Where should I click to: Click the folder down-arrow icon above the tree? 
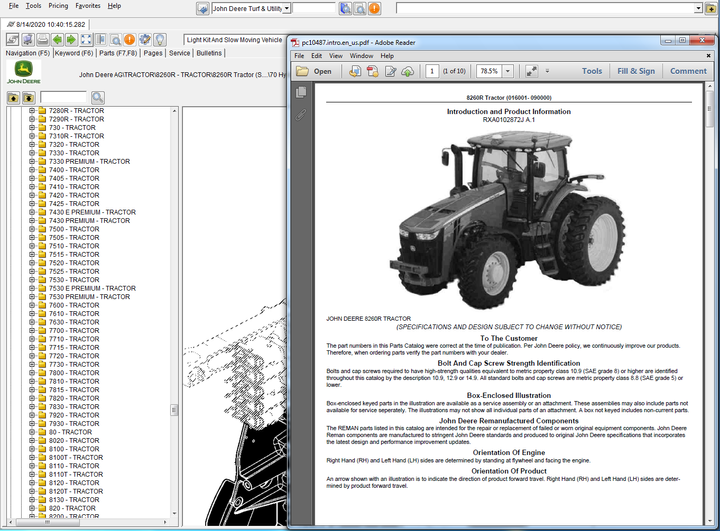pos(28,97)
